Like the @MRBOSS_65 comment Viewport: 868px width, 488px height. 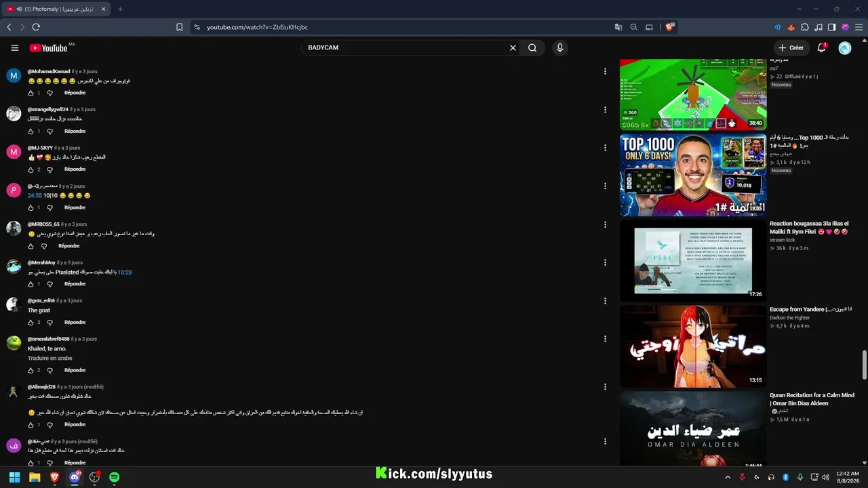click(31, 246)
